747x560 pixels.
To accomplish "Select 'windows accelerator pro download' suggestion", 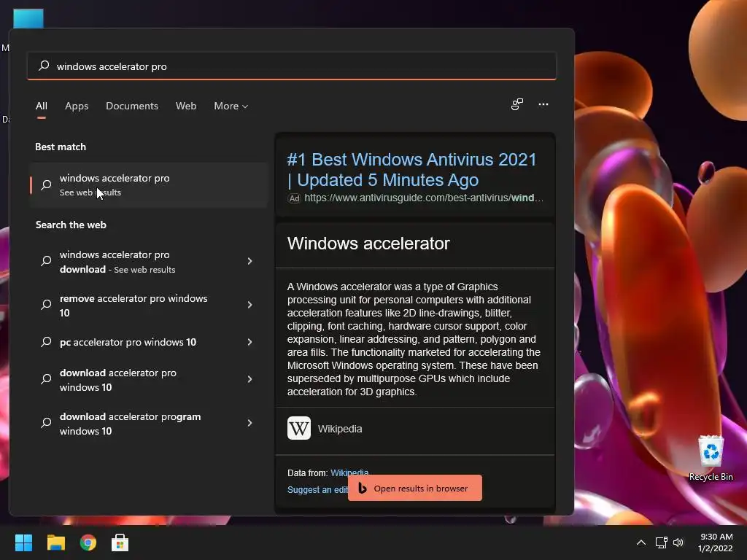I will (138, 262).
